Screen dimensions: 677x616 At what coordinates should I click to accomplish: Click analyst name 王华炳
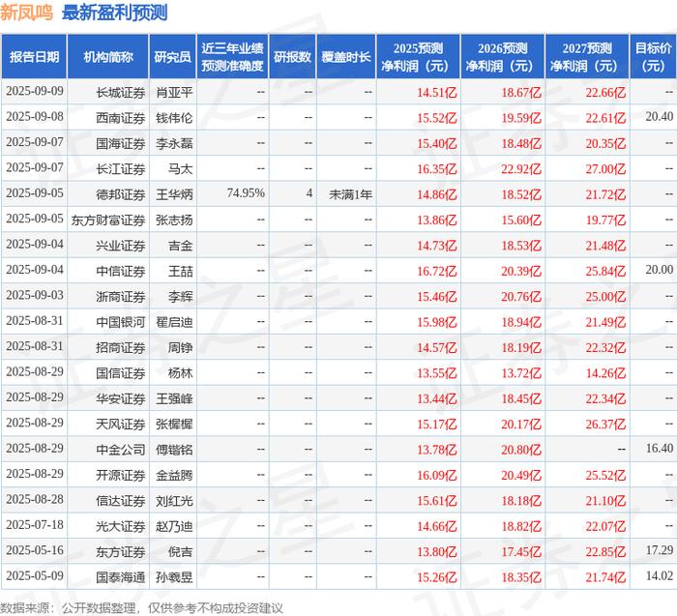click(x=174, y=194)
